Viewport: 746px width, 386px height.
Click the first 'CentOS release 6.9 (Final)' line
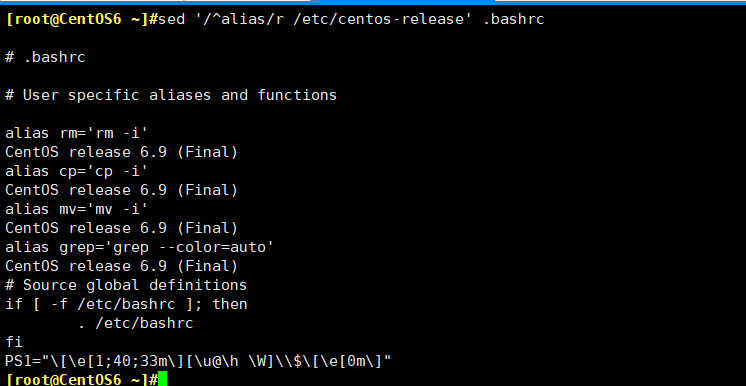coord(121,152)
